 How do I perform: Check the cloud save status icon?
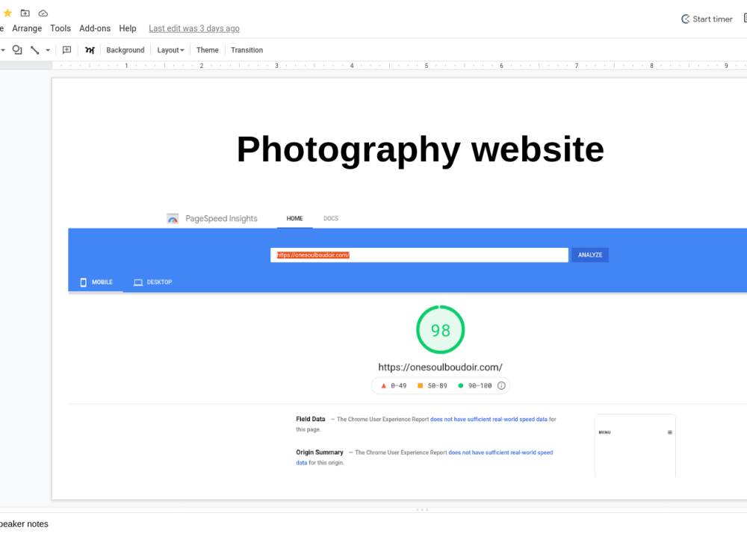pos(43,13)
